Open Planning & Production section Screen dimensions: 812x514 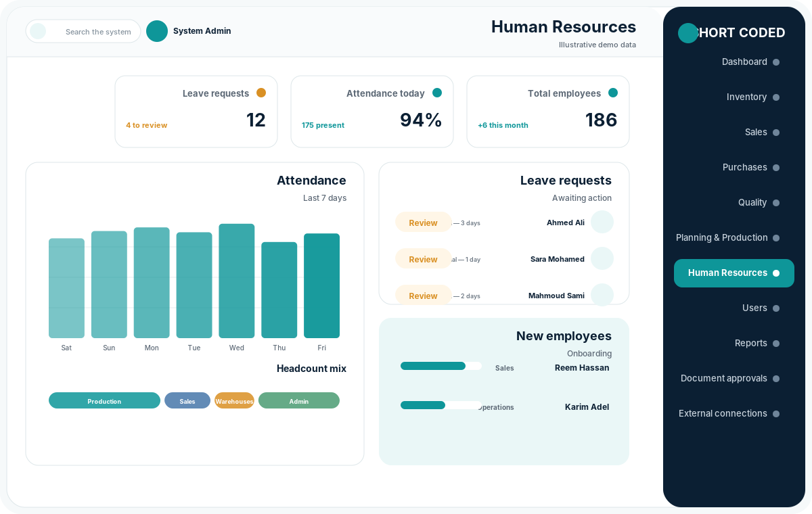pos(734,237)
